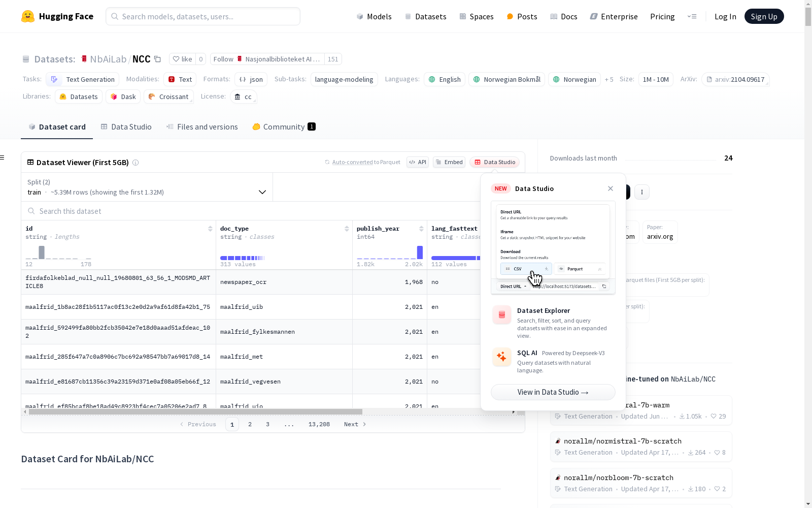Select the language-modeling sub-task tag
Viewport: 812px width, 508px height.
(344, 79)
